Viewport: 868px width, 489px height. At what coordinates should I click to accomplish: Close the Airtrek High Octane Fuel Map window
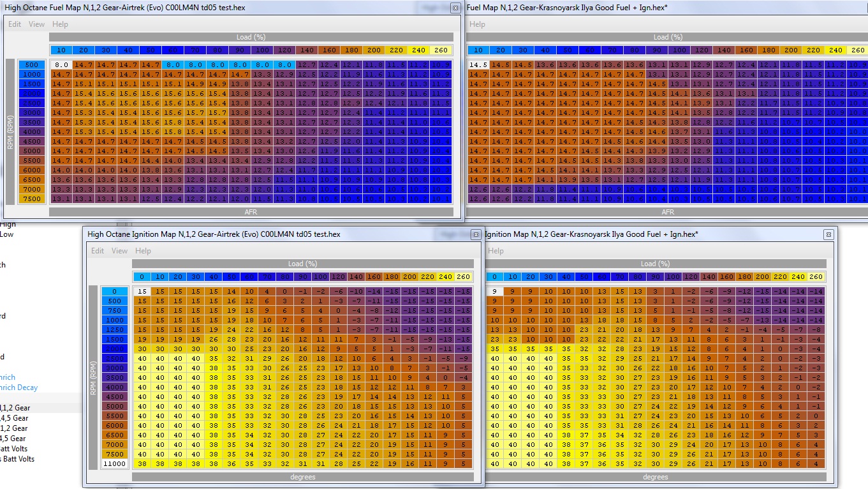pyautogui.click(x=455, y=8)
